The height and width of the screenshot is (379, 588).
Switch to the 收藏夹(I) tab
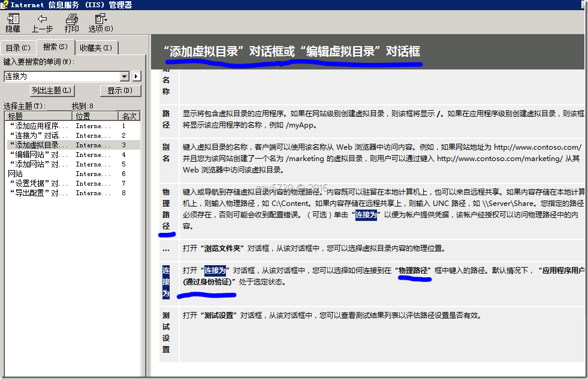pyautogui.click(x=96, y=48)
